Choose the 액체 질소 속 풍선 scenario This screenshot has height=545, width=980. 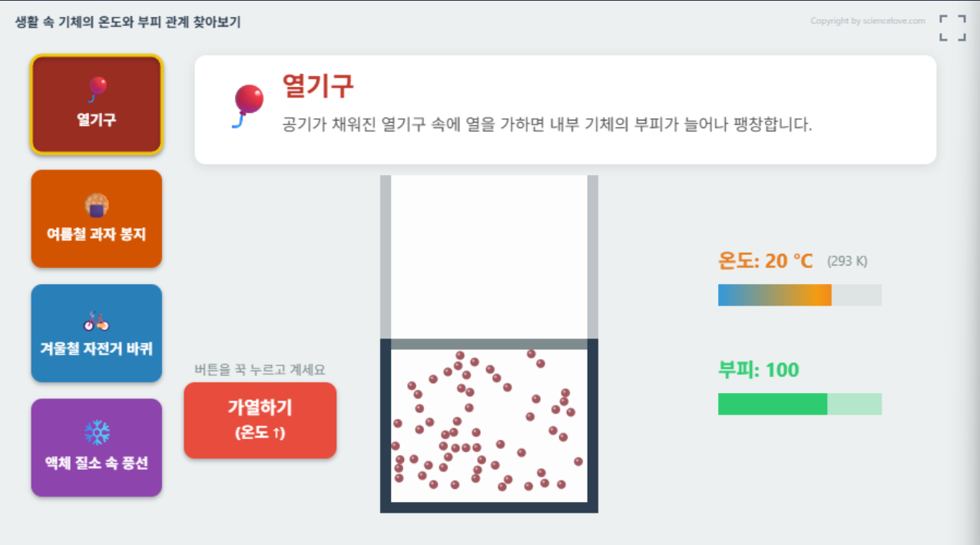(97, 448)
